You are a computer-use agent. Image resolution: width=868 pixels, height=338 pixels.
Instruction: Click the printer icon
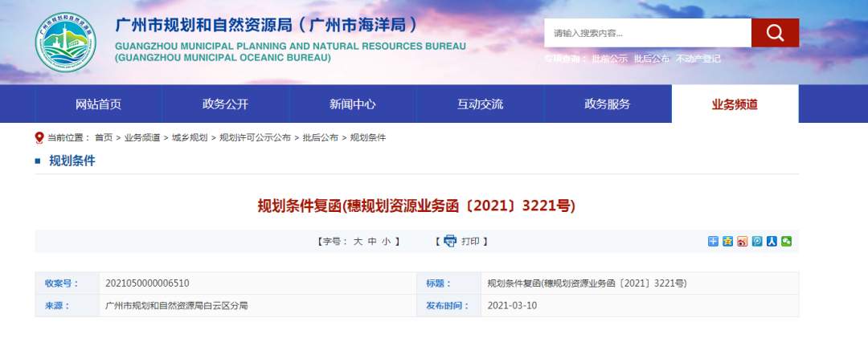pos(450,241)
